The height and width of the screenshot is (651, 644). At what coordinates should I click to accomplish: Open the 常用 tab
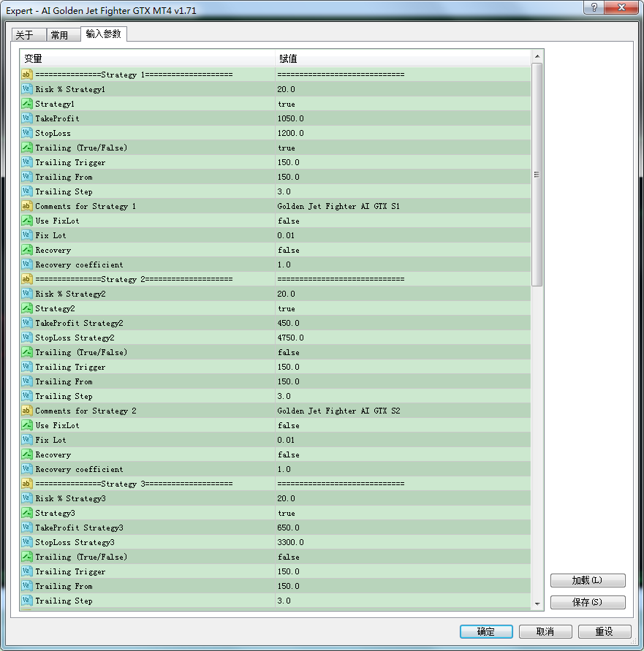(x=60, y=35)
